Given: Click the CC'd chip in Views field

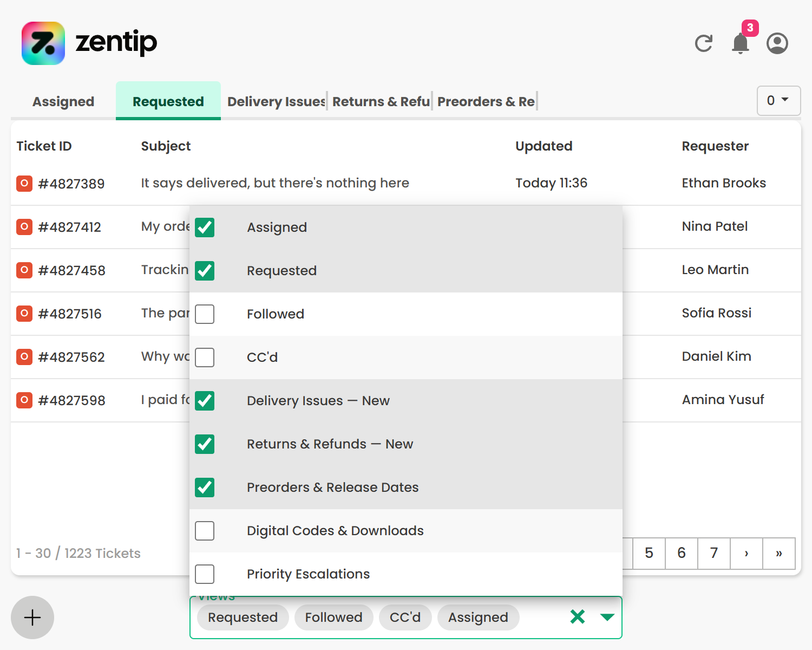Looking at the screenshot, I should coord(405,617).
